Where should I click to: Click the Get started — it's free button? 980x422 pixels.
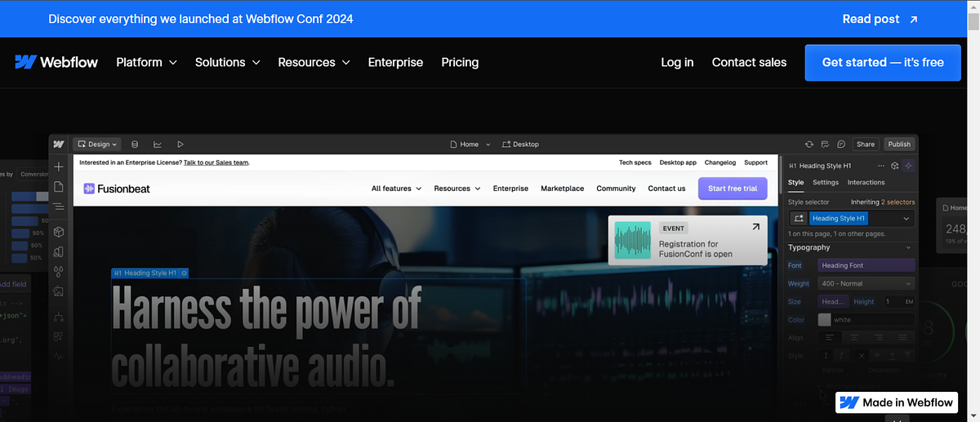[x=882, y=62]
